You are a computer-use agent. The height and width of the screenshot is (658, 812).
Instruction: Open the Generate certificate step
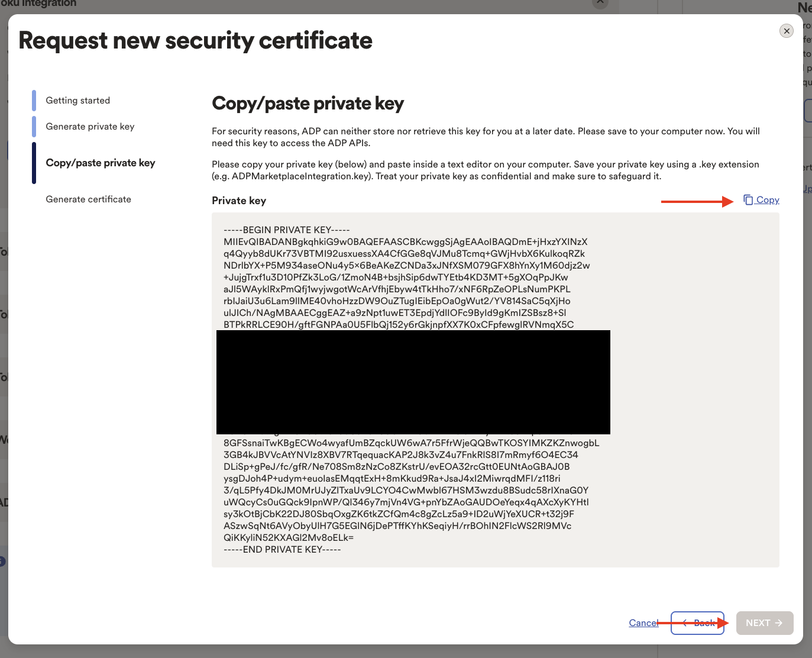click(x=89, y=199)
